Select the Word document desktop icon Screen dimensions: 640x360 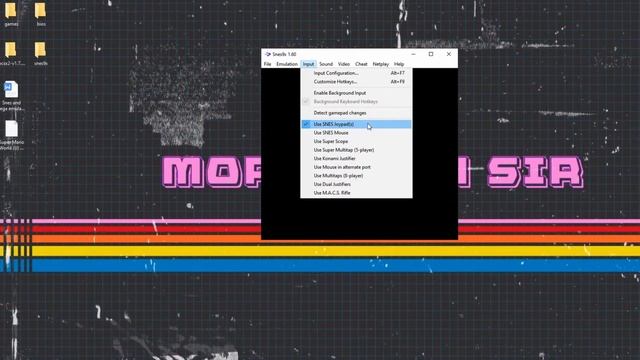click(x=11, y=96)
